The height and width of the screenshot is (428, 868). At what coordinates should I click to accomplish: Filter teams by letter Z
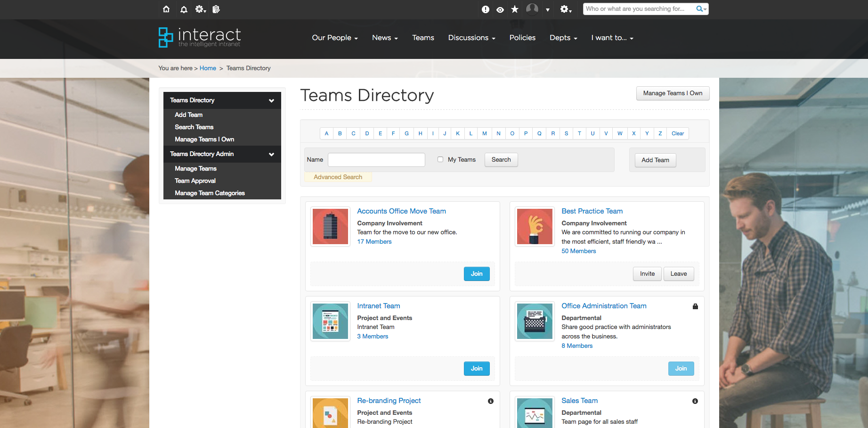(x=660, y=133)
